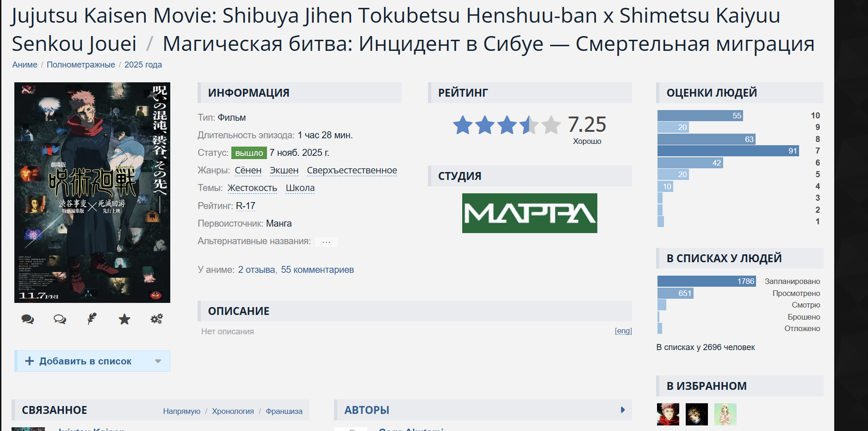Open the light green favorite avatar
Viewport: 868px width, 431px height.
pyautogui.click(x=725, y=414)
